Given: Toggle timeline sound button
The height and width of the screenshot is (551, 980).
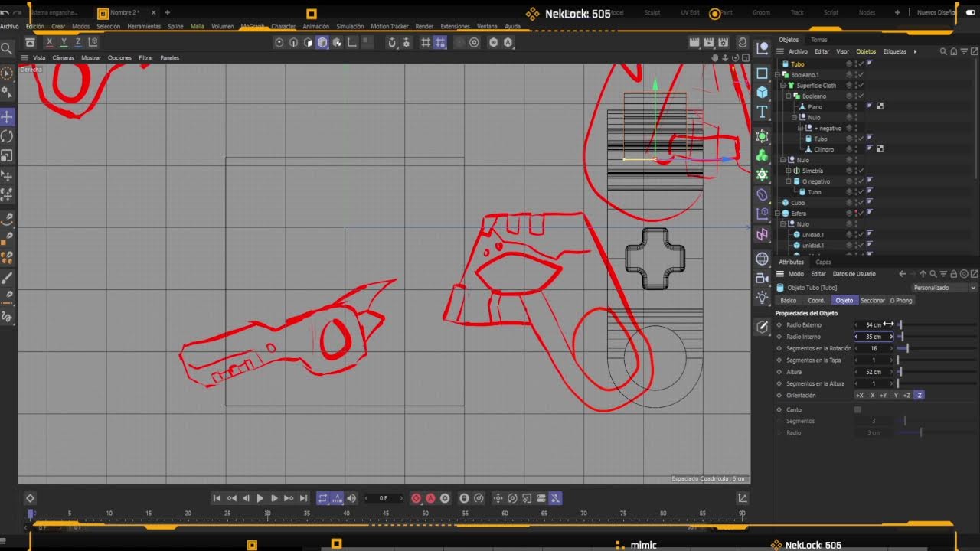Looking at the screenshot, I should [x=351, y=498].
